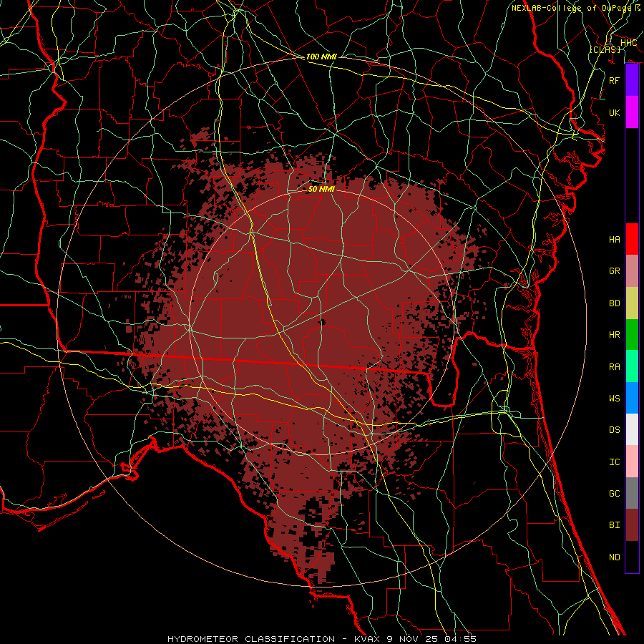
Task: Click the DS white legend swatch
Action: [632, 429]
